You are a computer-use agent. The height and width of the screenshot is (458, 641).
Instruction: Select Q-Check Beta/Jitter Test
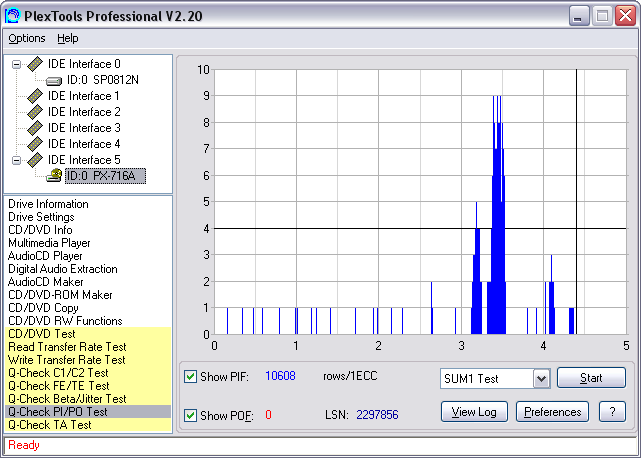[88, 399]
